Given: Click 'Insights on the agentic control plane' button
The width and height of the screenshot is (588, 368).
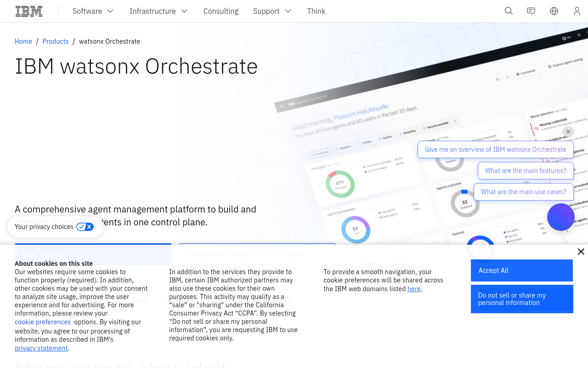Looking at the screenshot, I should point(258,254).
